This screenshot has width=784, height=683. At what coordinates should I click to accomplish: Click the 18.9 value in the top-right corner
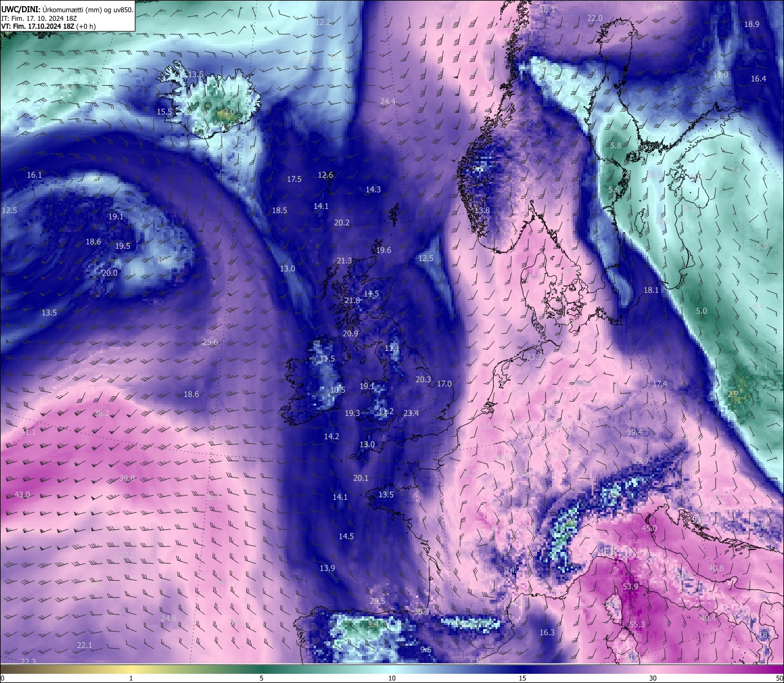(752, 24)
